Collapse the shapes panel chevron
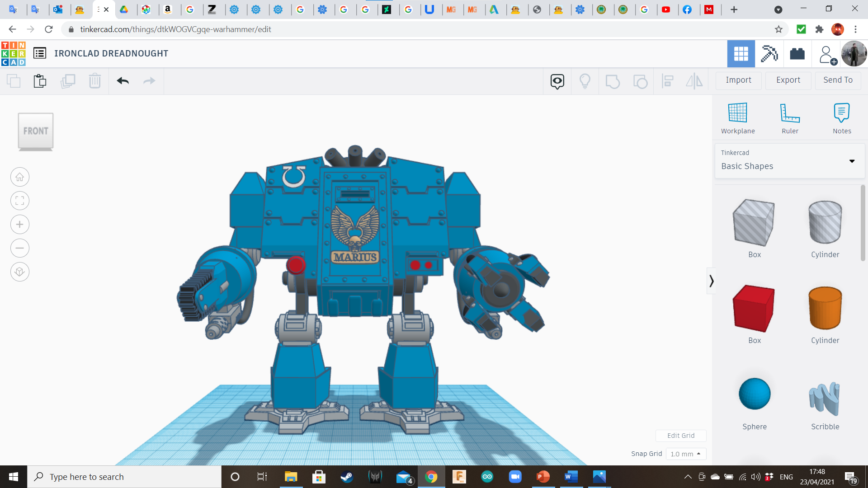Image resolution: width=868 pixels, height=488 pixels. point(711,281)
